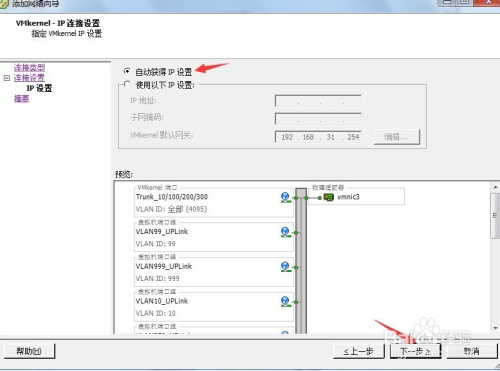The width and height of the screenshot is (500, 371).
Task: Click globe icon of Trunk_10/100/200/300 port
Action: (285, 197)
